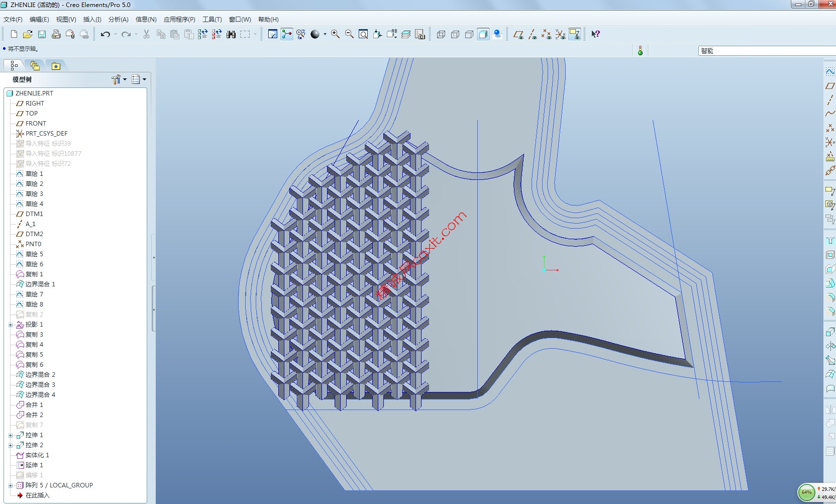Open the 工具(T) menu
Viewport: 836px width, 504px height.
212,20
